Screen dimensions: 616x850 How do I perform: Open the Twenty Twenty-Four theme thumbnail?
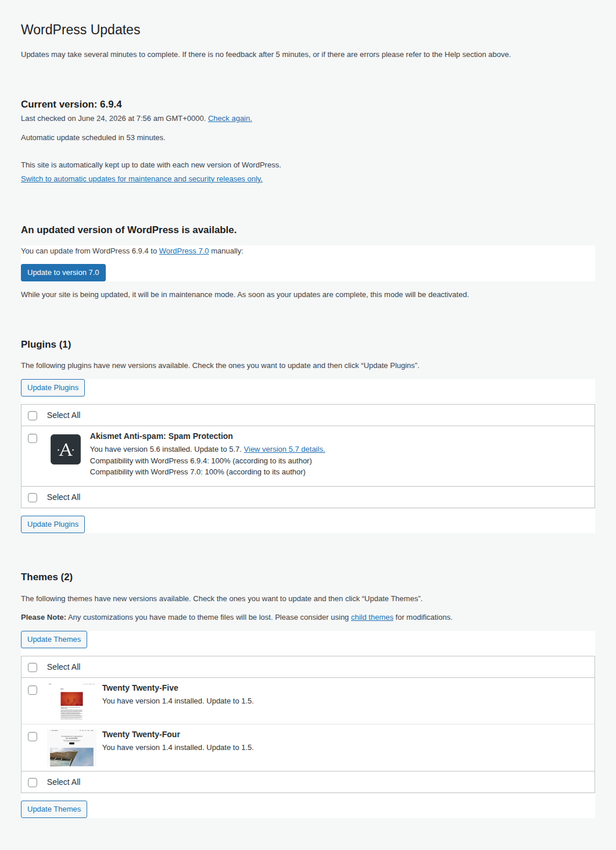[71, 748]
